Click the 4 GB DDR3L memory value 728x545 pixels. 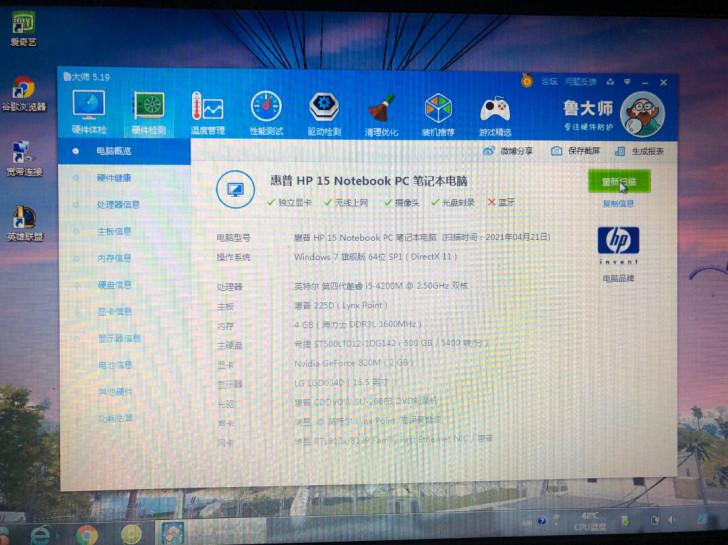[x=357, y=324]
